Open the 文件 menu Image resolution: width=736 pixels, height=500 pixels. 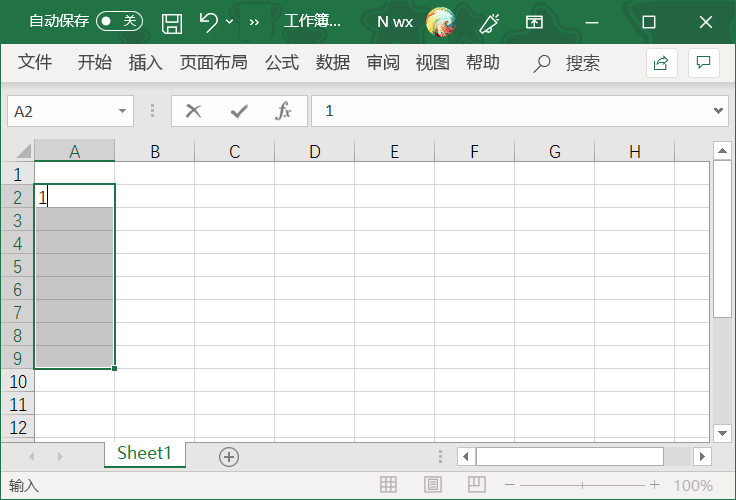point(35,62)
